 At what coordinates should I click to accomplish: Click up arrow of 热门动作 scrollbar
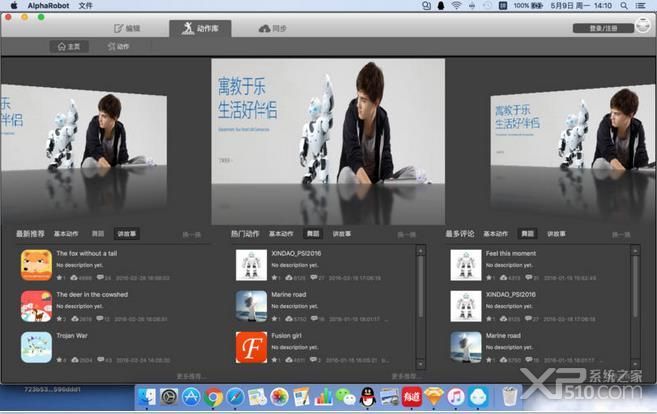pos(421,251)
